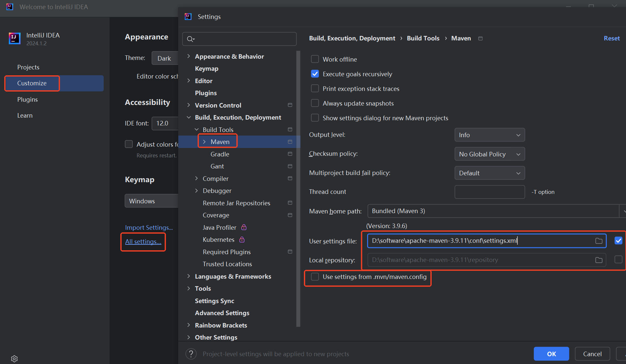Screen dimensions: 626x364
Task: Open the Output level dropdown
Action: pyautogui.click(x=489, y=135)
